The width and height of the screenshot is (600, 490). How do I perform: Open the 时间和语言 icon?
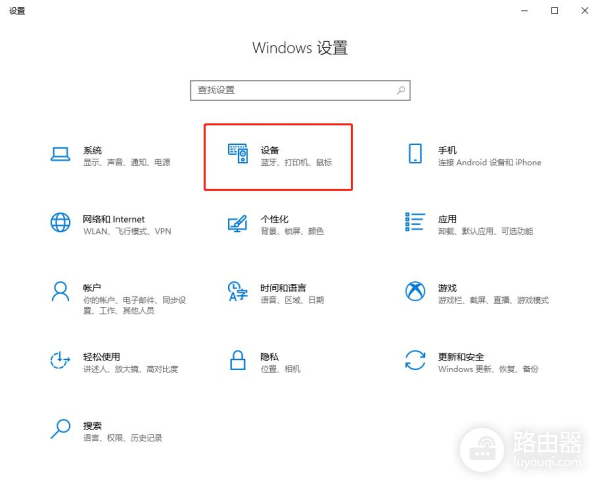pyautogui.click(x=238, y=291)
